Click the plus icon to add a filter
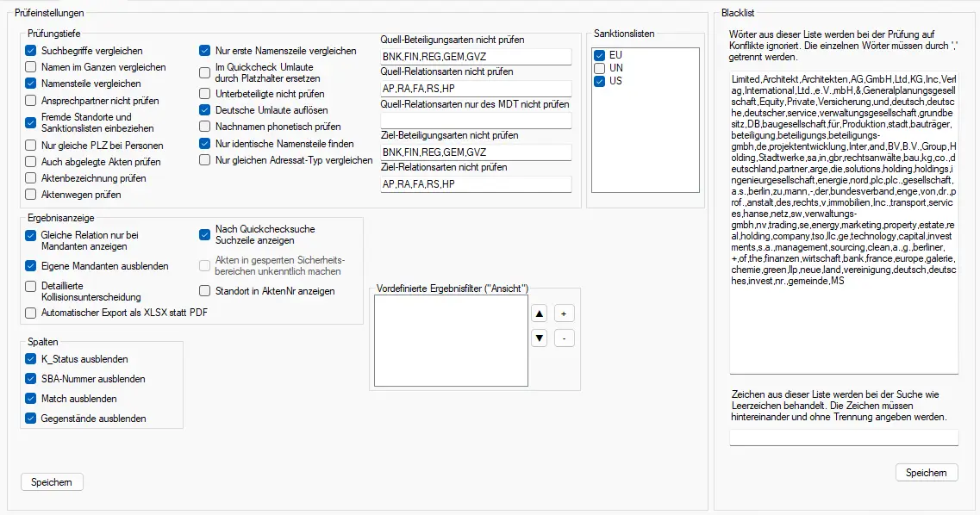The image size is (980, 515). (564, 313)
